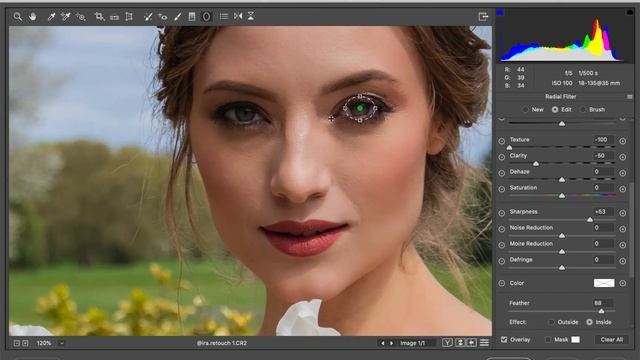Select the White Balance eyedropper tool
The image size is (640, 360).
pos(51,16)
